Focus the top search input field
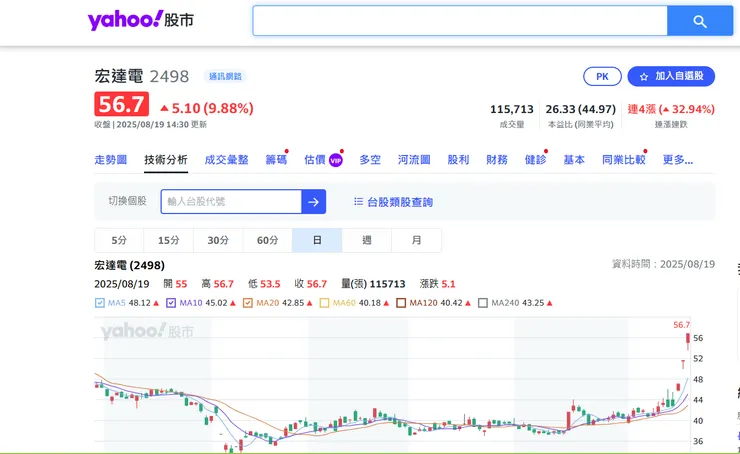 pyautogui.click(x=460, y=21)
